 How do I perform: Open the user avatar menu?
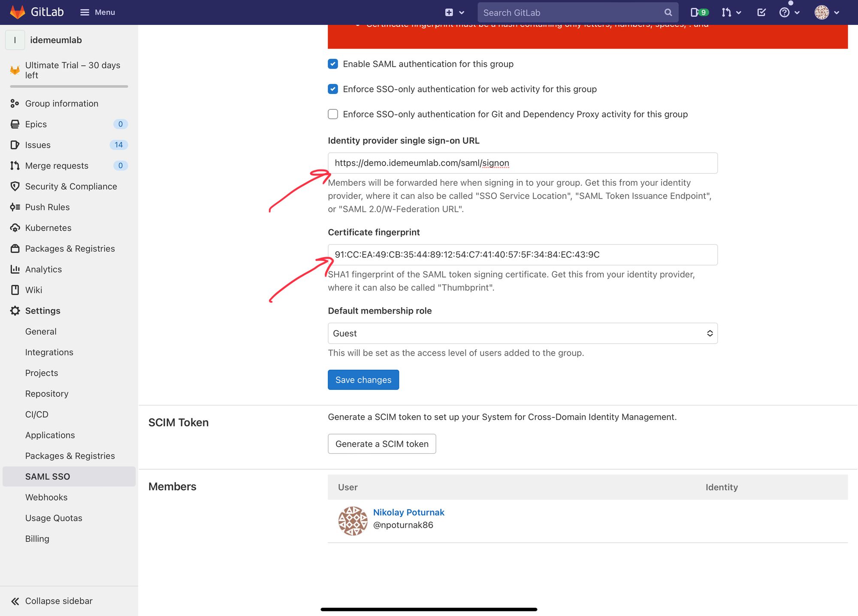(822, 12)
